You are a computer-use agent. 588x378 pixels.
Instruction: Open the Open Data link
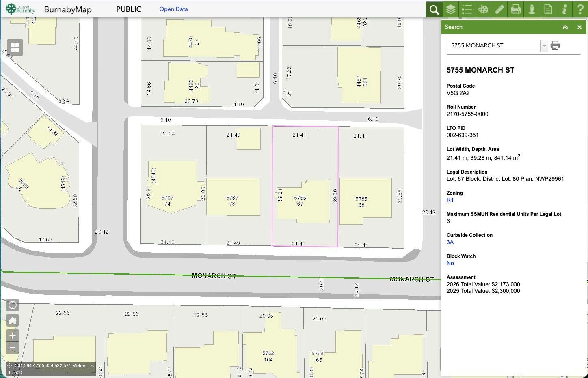click(173, 9)
